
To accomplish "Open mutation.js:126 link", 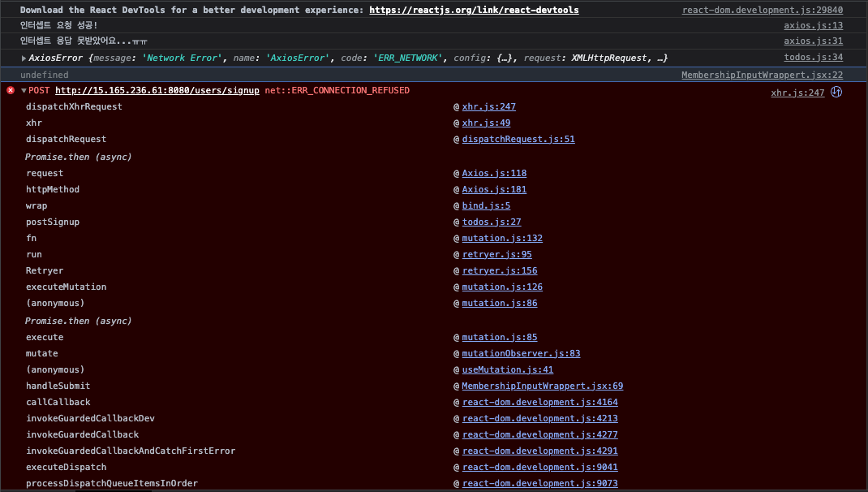I will 502,287.
